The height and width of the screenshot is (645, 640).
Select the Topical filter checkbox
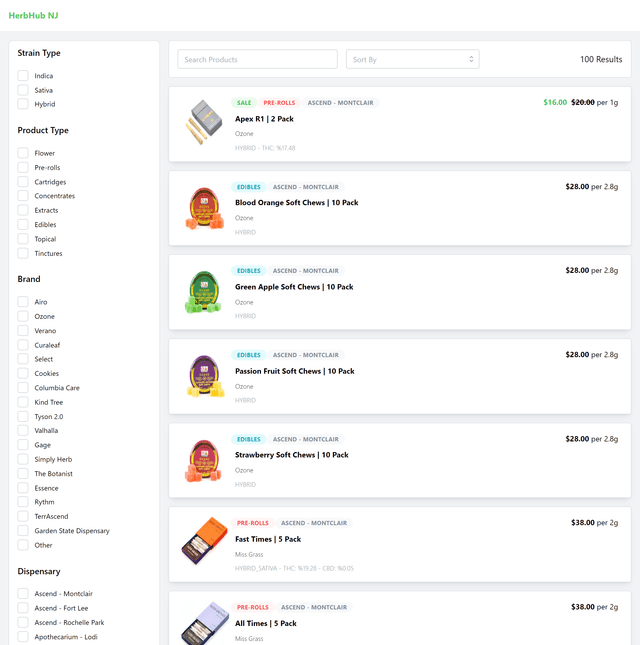[23, 239]
